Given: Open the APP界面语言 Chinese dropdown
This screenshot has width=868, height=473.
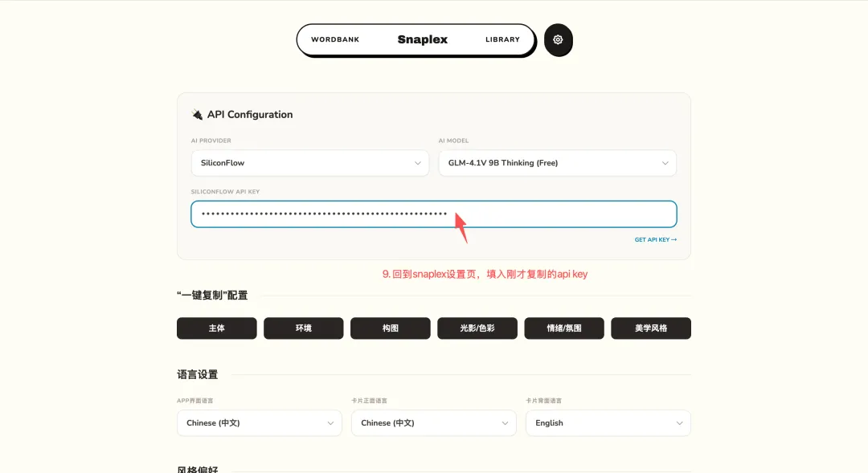Looking at the screenshot, I should (260, 422).
